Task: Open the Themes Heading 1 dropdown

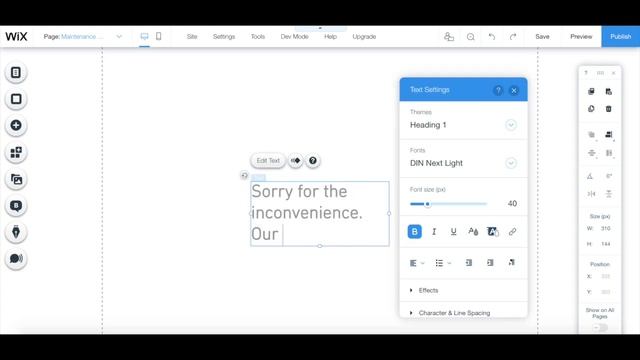Action: tap(511, 125)
